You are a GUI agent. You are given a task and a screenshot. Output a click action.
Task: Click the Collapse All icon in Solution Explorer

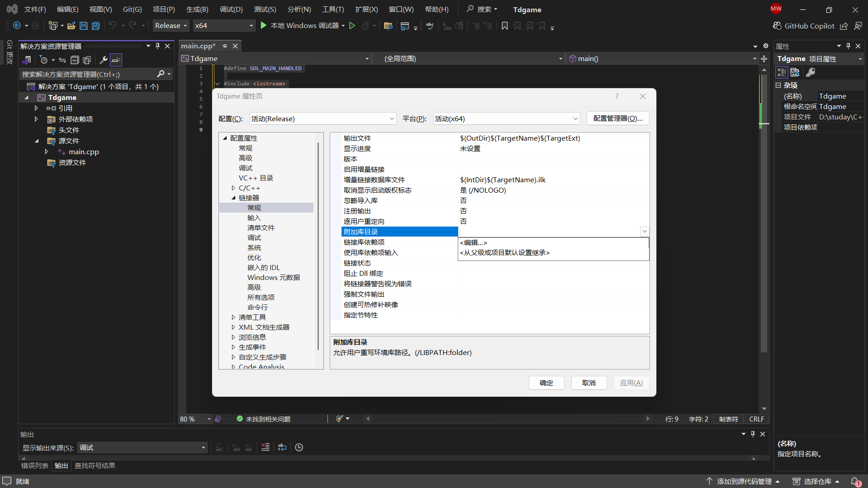(75, 60)
